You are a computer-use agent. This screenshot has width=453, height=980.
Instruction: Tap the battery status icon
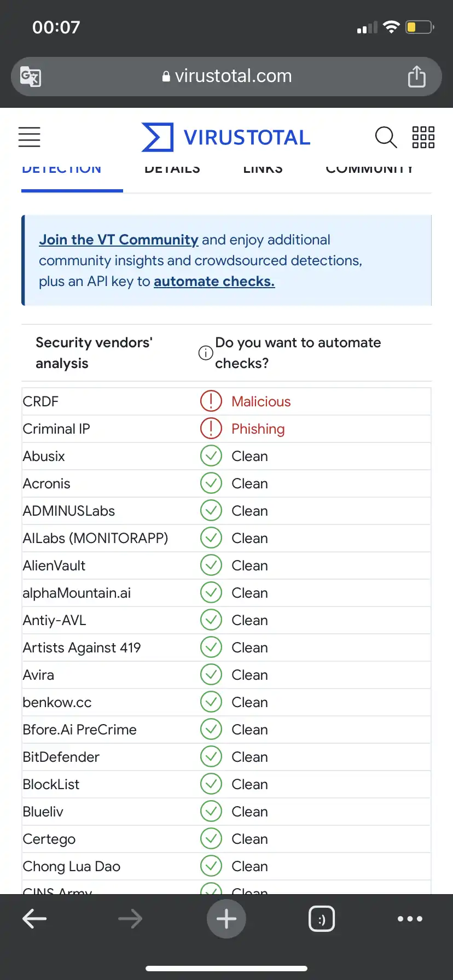(420, 27)
